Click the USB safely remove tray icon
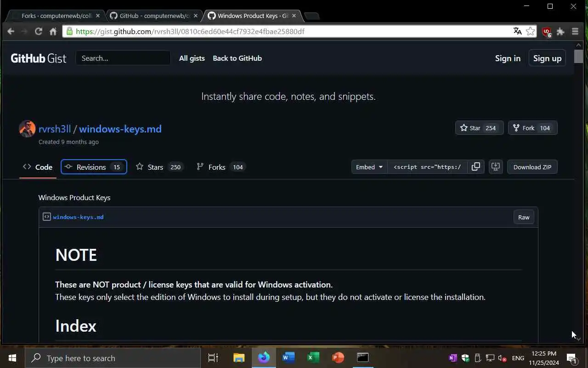 point(478,358)
